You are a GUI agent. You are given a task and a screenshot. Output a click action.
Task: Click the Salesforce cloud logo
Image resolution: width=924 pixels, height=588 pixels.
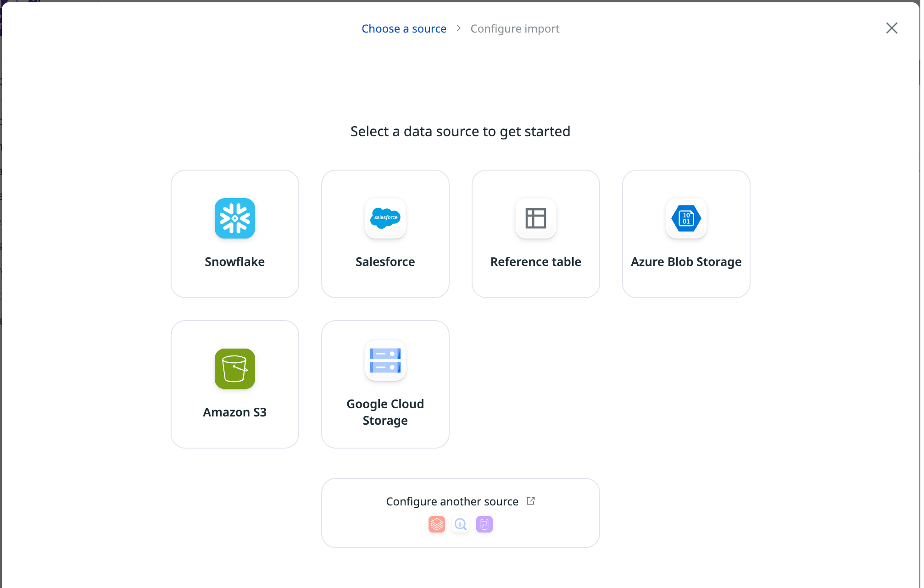(x=385, y=218)
